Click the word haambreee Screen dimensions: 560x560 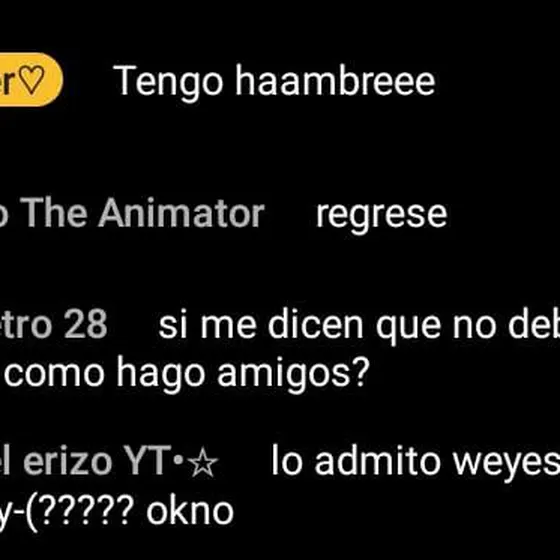(x=335, y=80)
